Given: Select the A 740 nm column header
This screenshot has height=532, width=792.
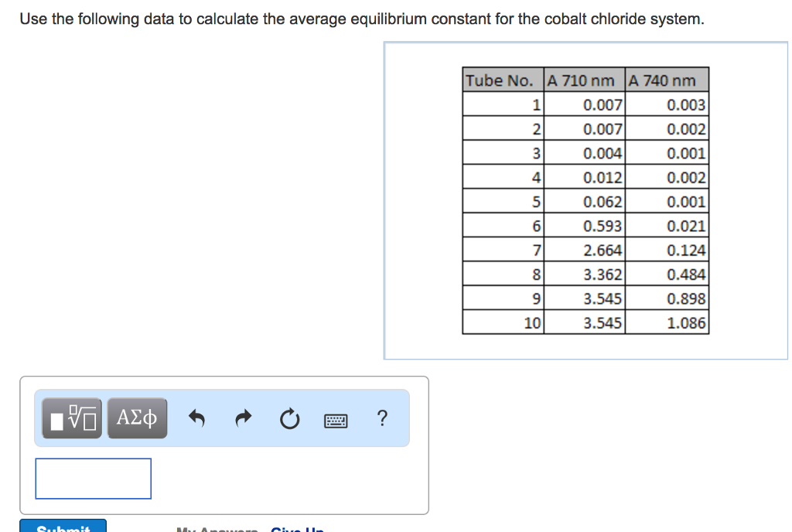Looking at the screenshot, I should click(666, 80).
